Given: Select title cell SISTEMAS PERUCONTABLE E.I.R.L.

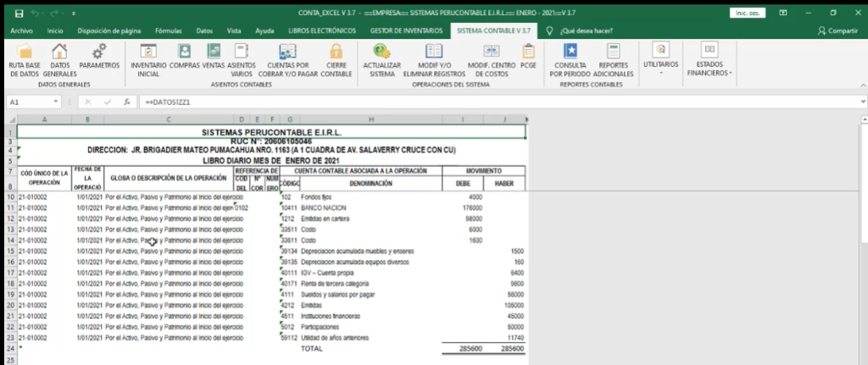Looking at the screenshot, I should click(271, 132).
